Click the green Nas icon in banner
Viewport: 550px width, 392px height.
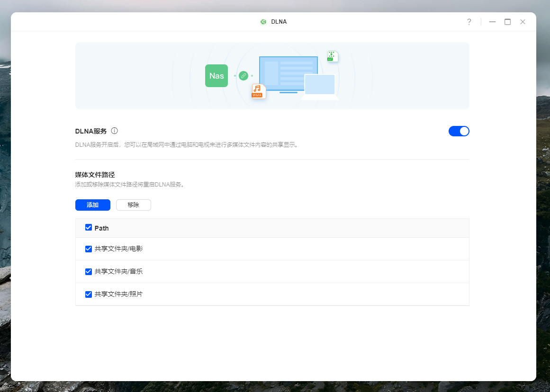point(216,76)
